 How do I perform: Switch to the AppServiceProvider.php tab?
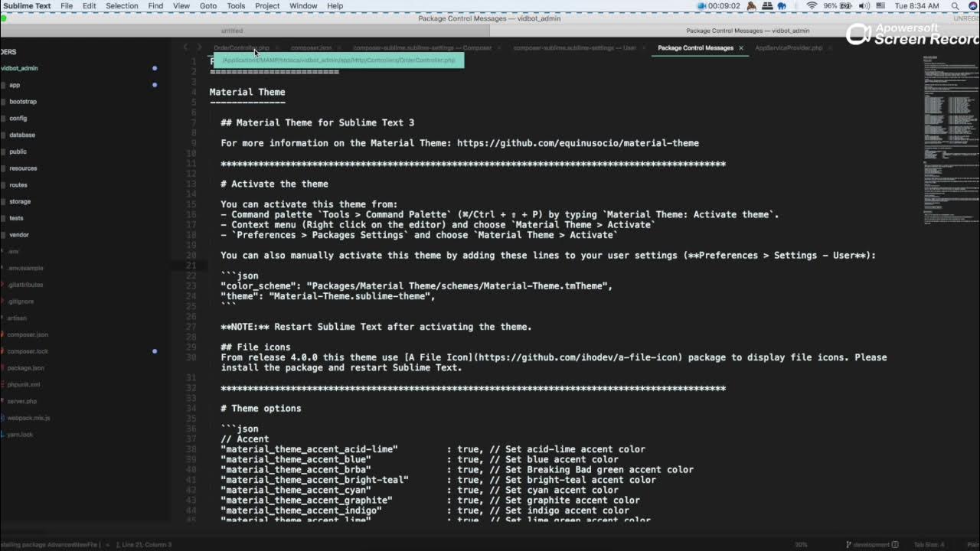(789, 47)
